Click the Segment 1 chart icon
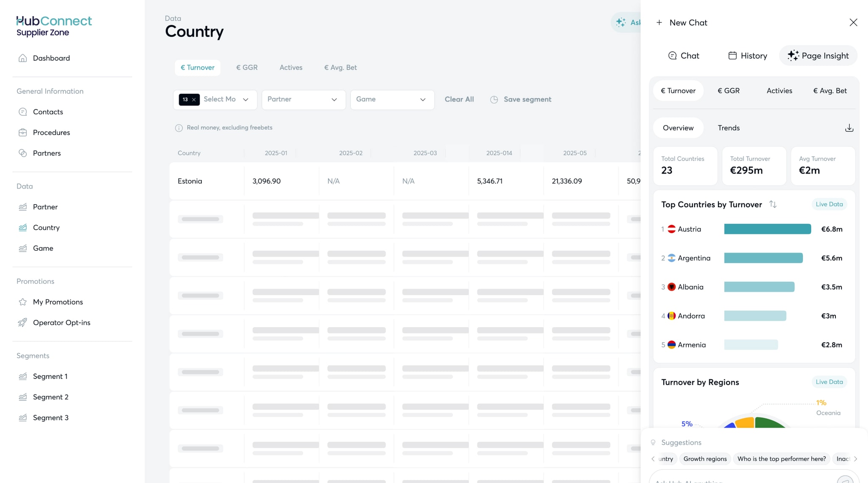Screen dimensions: 868x483 coord(23,377)
